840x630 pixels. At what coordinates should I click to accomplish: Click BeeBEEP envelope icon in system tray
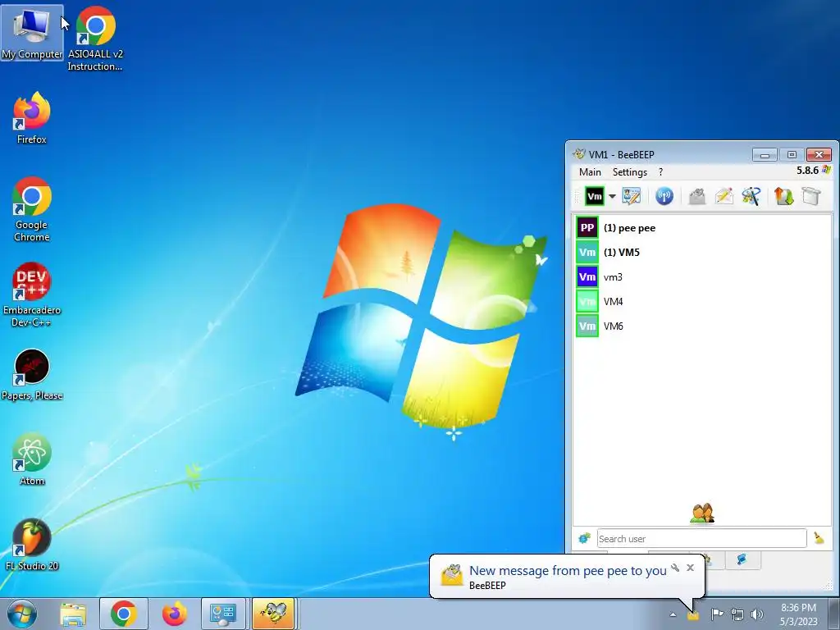tap(692, 615)
